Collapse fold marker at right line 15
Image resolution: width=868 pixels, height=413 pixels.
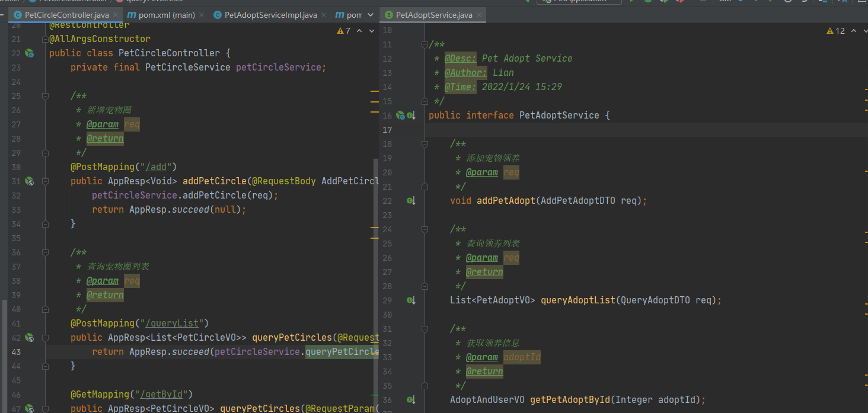[425, 101]
